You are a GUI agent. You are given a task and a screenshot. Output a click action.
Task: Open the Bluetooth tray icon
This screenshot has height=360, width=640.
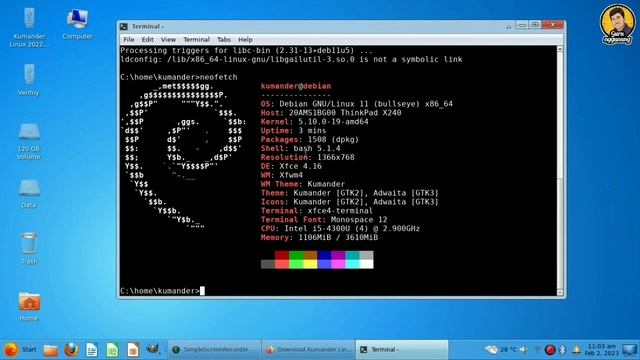click(x=562, y=349)
